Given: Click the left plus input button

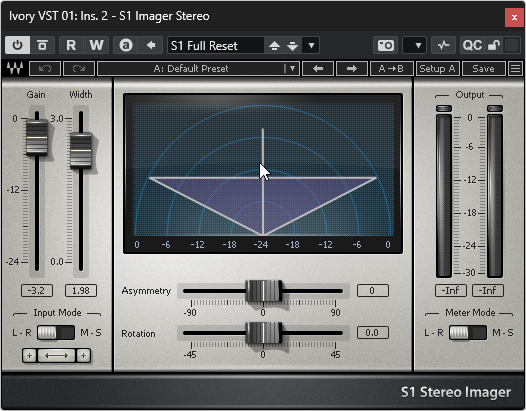Looking at the screenshot, I should [x=30, y=355].
